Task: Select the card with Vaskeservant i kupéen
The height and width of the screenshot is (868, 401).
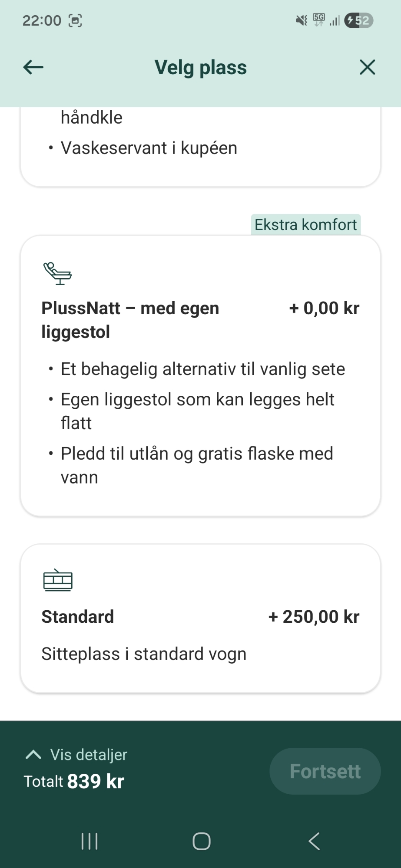Action: click(x=200, y=148)
